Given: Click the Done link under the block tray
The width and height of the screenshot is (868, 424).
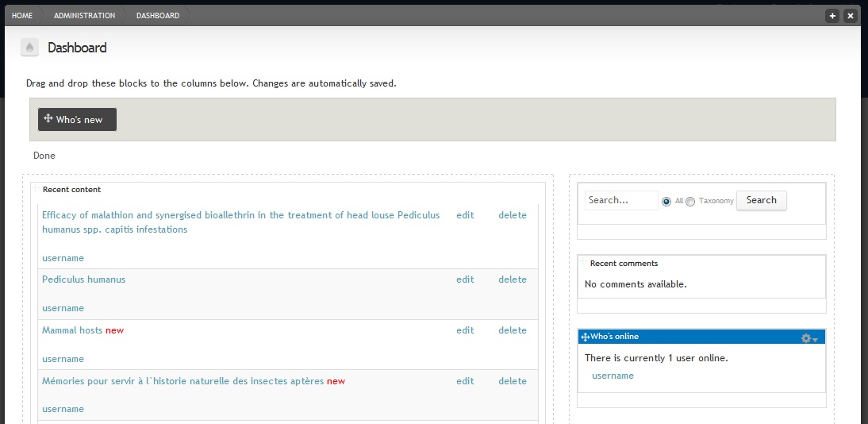Looking at the screenshot, I should pos(44,156).
